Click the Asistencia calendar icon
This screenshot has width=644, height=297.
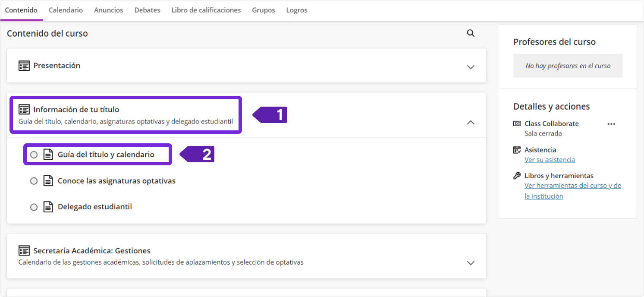(517, 150)
